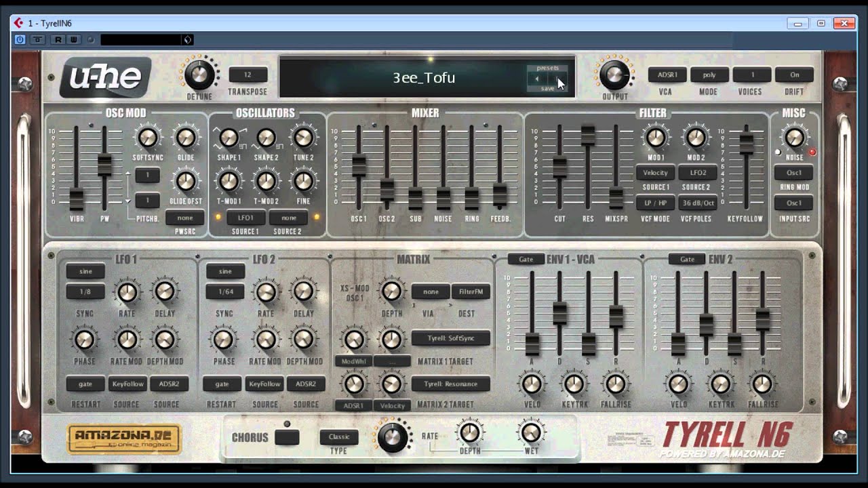Click the LFO 1 PHASE knob
Viewport: 868px width, 488px height.
pos(84,339)
